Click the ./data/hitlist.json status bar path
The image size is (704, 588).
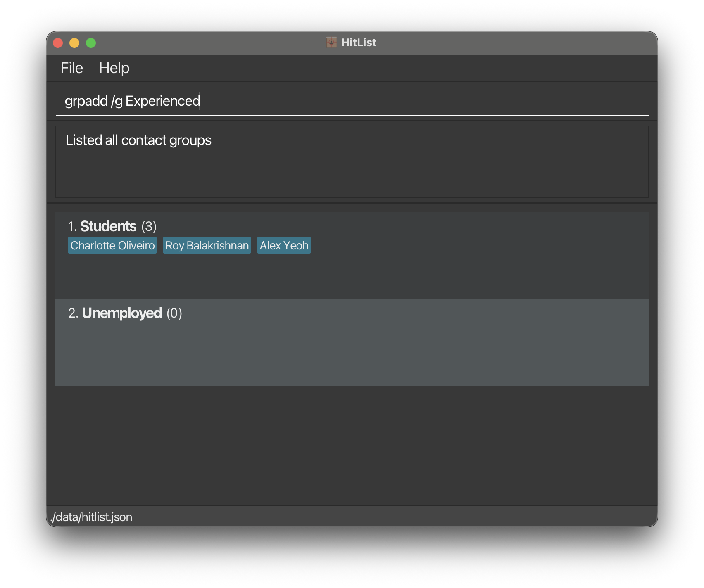click(91, 517)
